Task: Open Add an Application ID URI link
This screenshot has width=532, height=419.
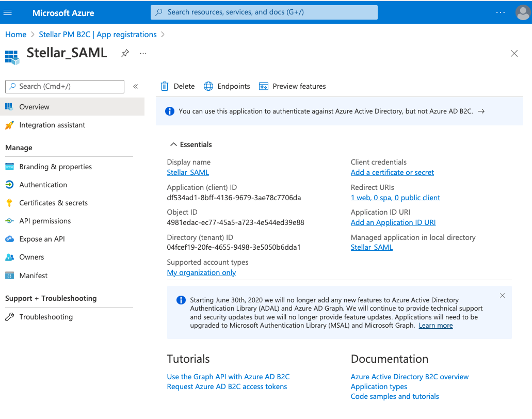Action: click(x=393, y=222)
